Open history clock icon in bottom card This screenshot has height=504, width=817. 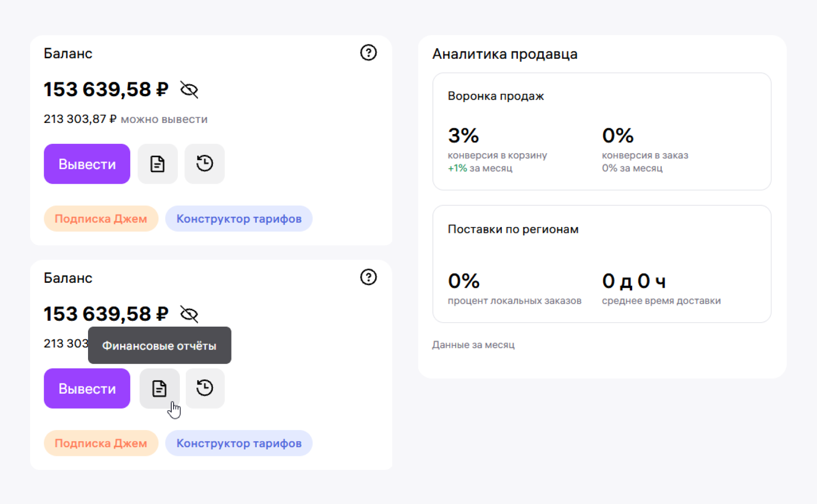205,388
